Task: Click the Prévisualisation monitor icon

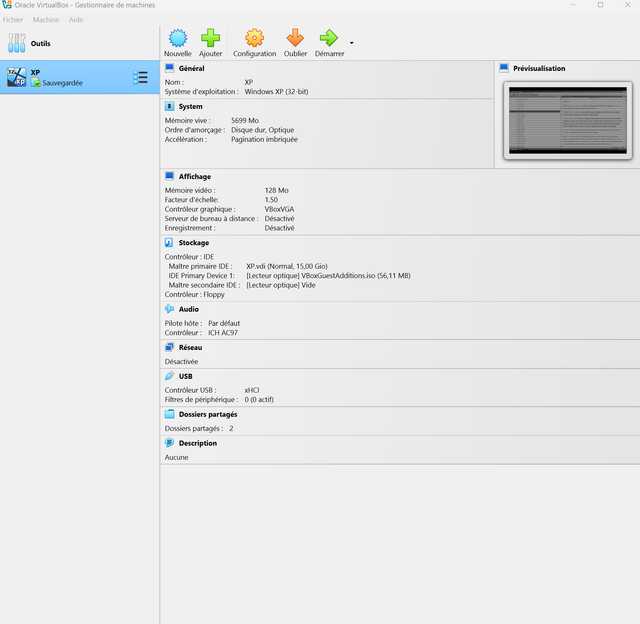Action: pyautogui.click(x=504, y=68)
